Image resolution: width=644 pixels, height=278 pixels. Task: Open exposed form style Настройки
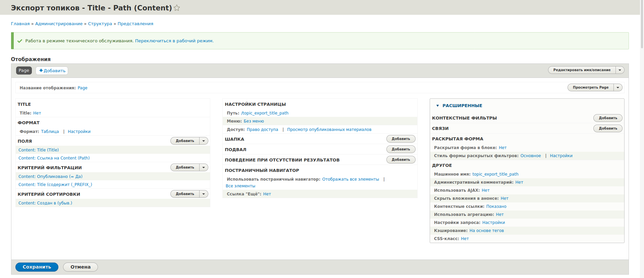point(561,156)
